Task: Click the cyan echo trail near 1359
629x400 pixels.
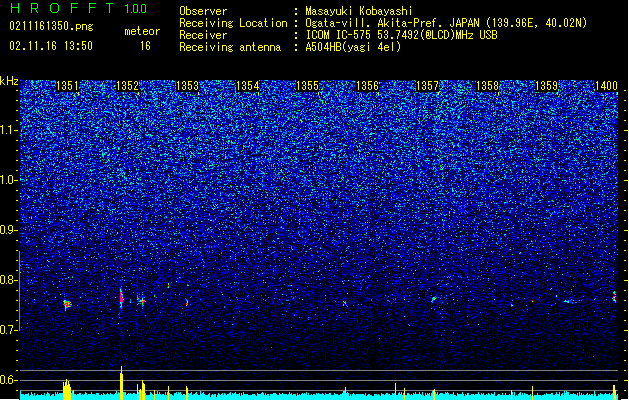Action: (x=569, y=301)
